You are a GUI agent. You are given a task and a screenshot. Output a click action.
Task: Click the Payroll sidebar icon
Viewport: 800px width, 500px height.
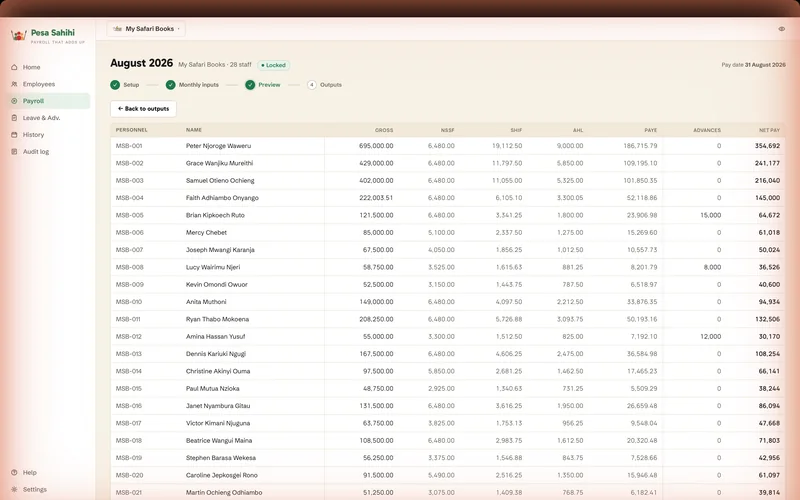coord(14,101)
